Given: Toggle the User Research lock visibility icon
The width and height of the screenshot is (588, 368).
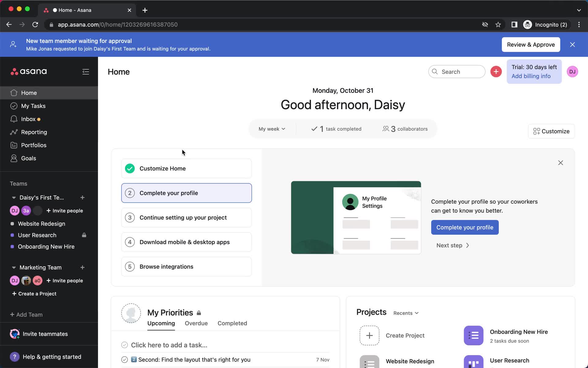Looking at the screenshot, I should [84, 235].
